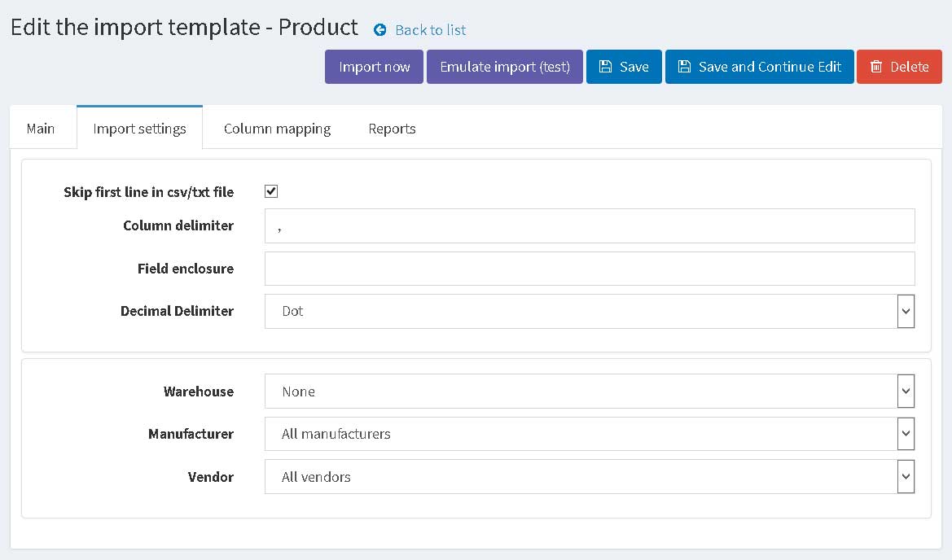
Task: Switch to the Main tab
Action: 41,129
